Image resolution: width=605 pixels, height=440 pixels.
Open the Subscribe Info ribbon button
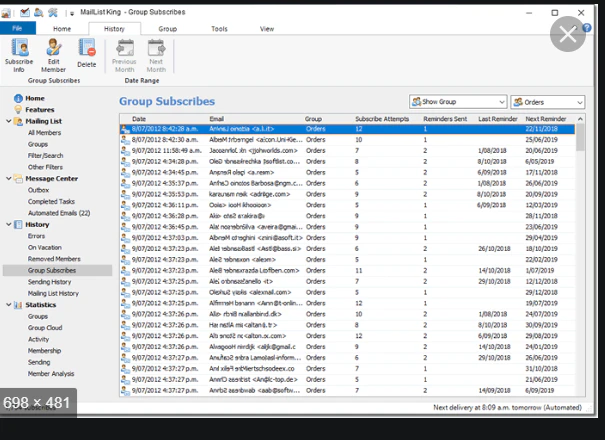coord(18,53)
